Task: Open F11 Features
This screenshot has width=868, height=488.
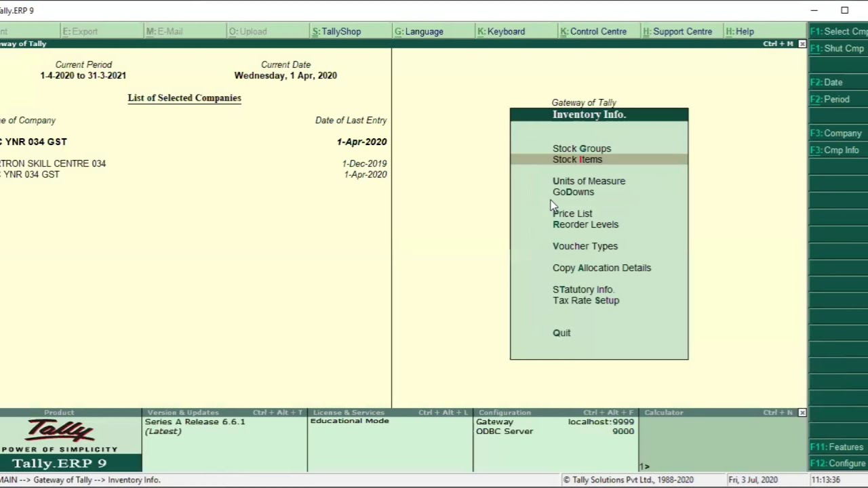Action: pos(838,447)
